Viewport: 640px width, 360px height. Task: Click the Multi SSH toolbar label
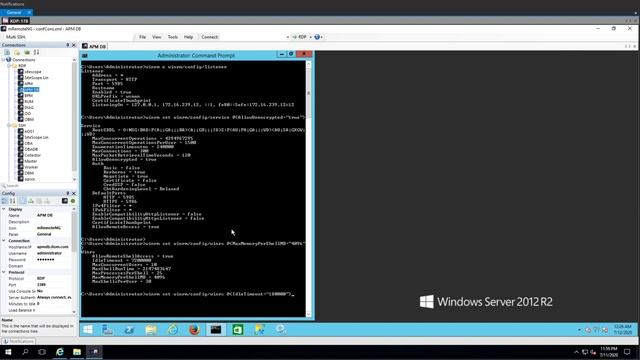point(16,37)
